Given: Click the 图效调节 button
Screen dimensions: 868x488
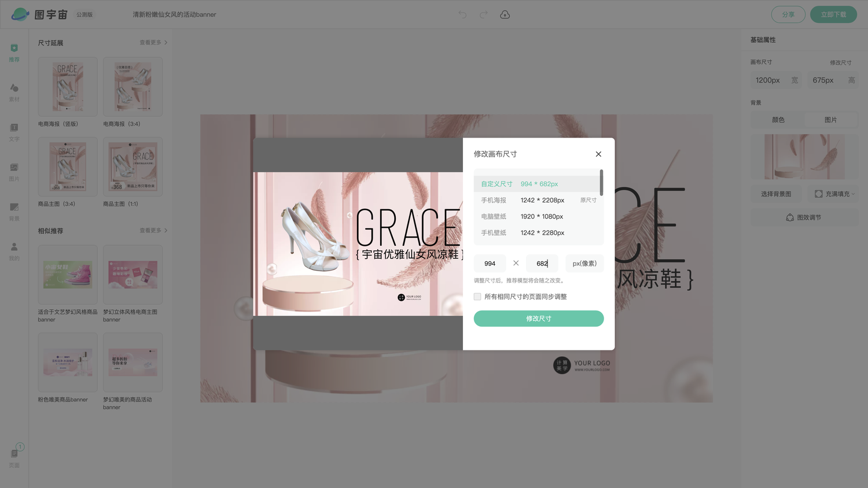Looking at the screenshot, I should click(804, 217).
